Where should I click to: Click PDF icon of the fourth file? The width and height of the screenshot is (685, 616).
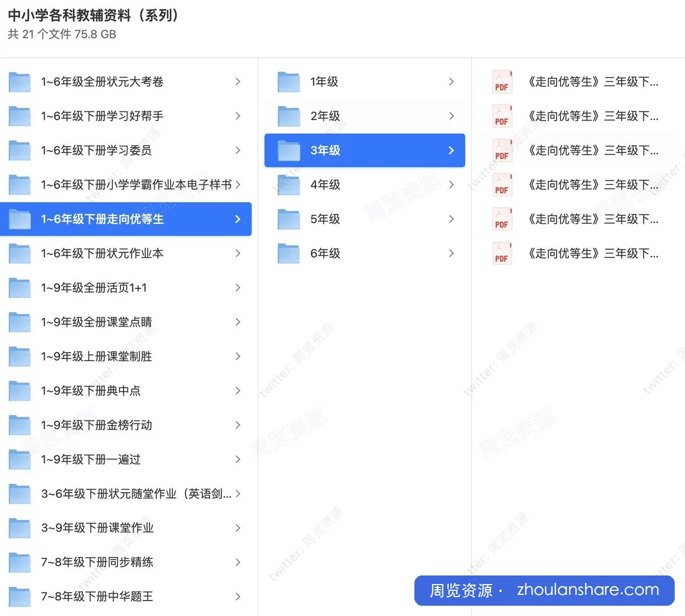502,185
